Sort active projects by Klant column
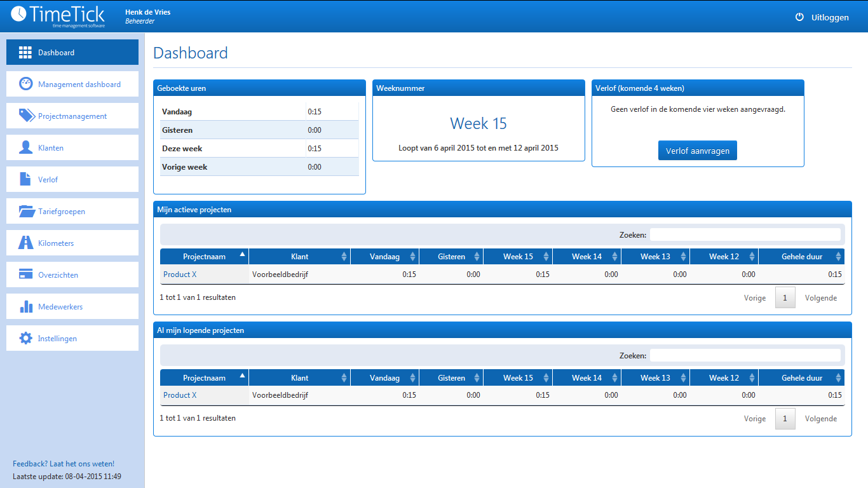The image size is (868, 488). click(299, 257)
